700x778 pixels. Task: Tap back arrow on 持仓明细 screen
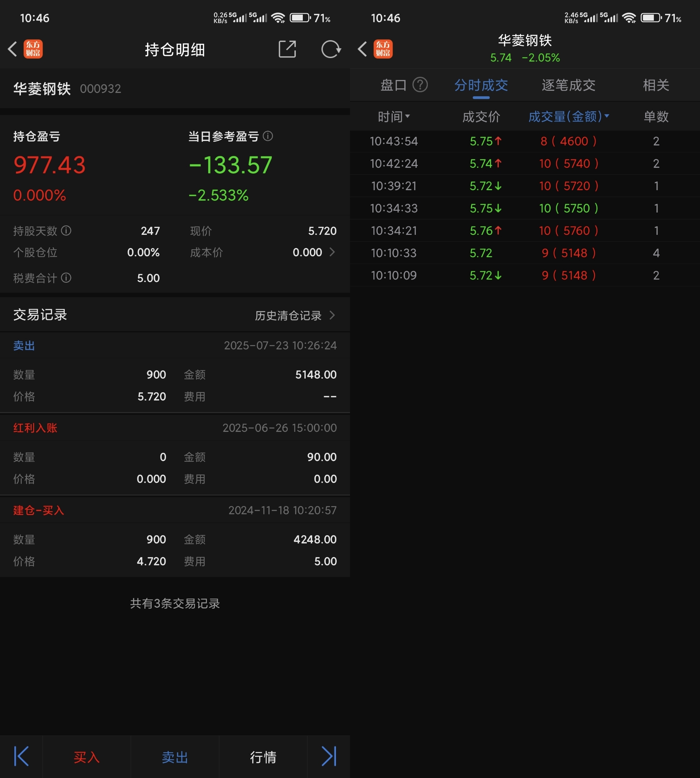point(13,49)
